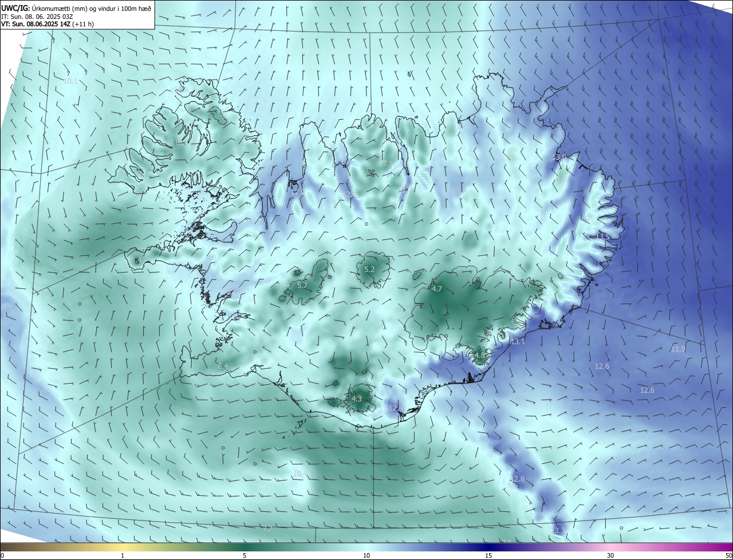The width and height of the screenshot is (733, 560).
Task: Click the '10' tick on the color scale
Action: coord(366,555)
